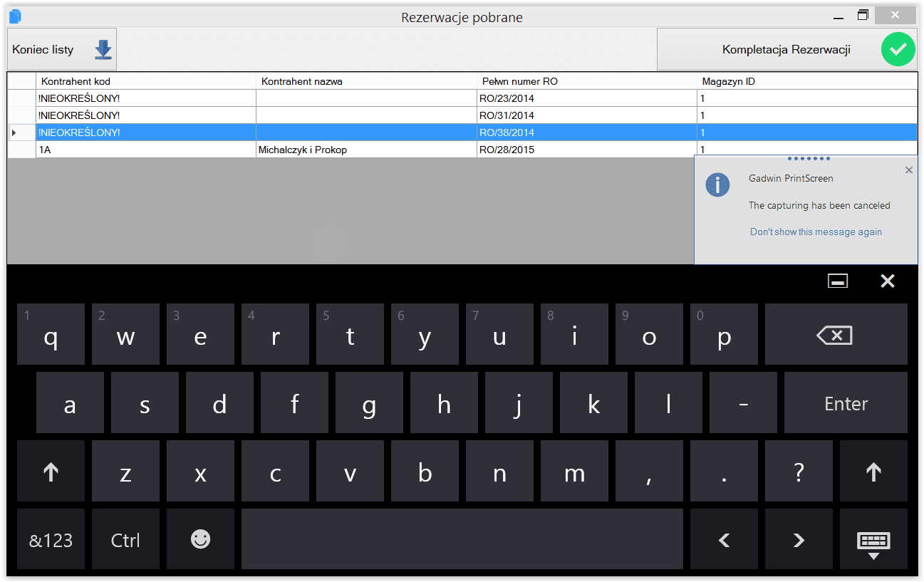Image resolution: width=924 pixels, height=582 pixels.
Task: Tap the hyphen key next to l
Action: click(x=743, y=402)
